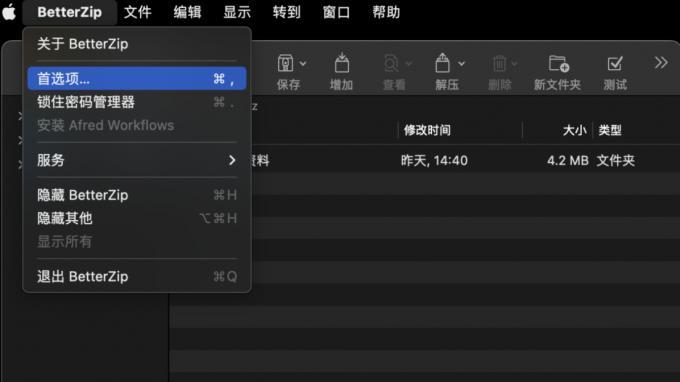680x382 pixels.
Task: Click the 4.2 MB size cell
Action: (x=567, y=160)
